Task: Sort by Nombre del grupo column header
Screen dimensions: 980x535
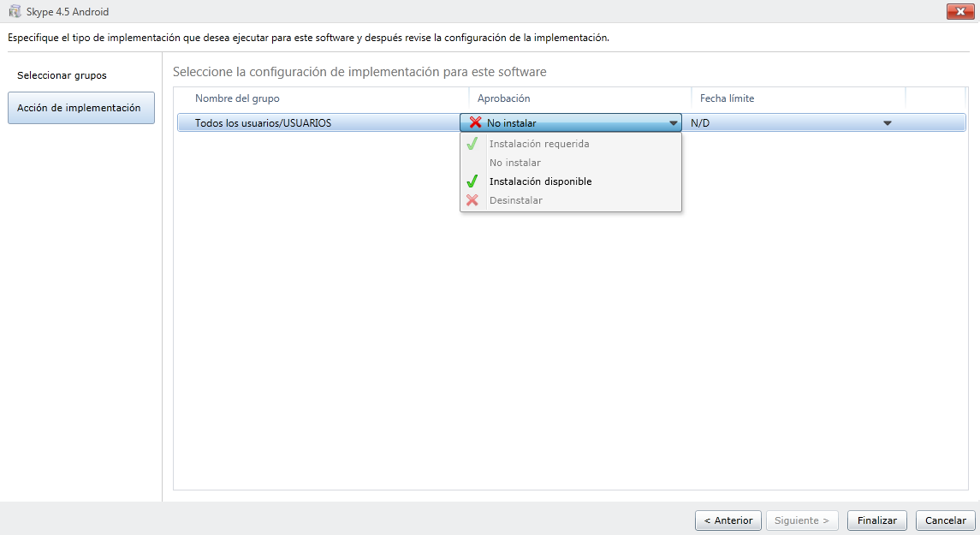Action: tap(237, 98)
